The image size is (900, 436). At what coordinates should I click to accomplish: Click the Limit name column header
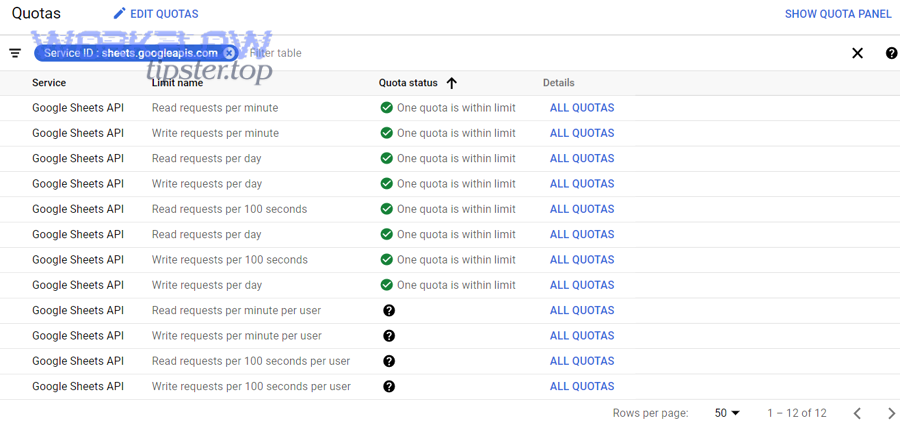coord(177,83)
